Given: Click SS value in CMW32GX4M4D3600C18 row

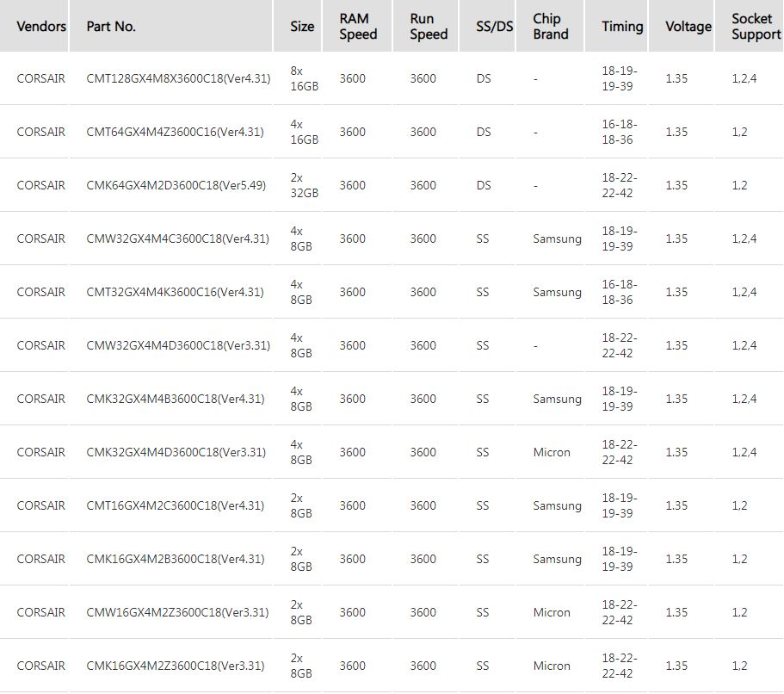Looking at the screenshot, I should coord(483,346).
